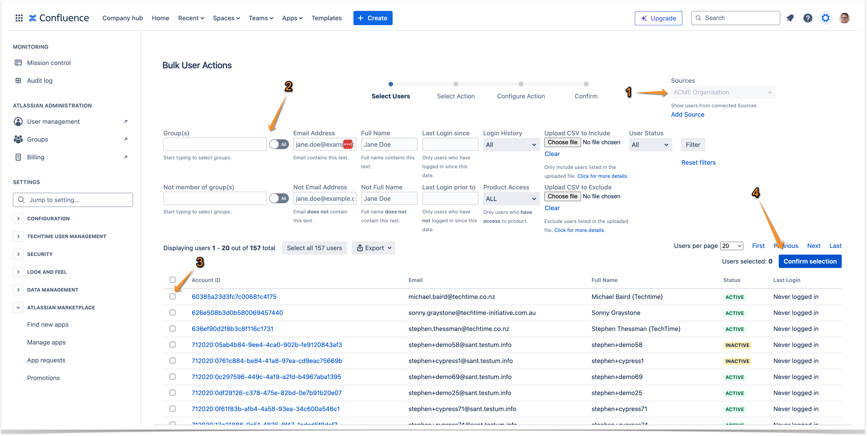Open the user profile avatar
This screenshot has height=436, width=868.
844,18
